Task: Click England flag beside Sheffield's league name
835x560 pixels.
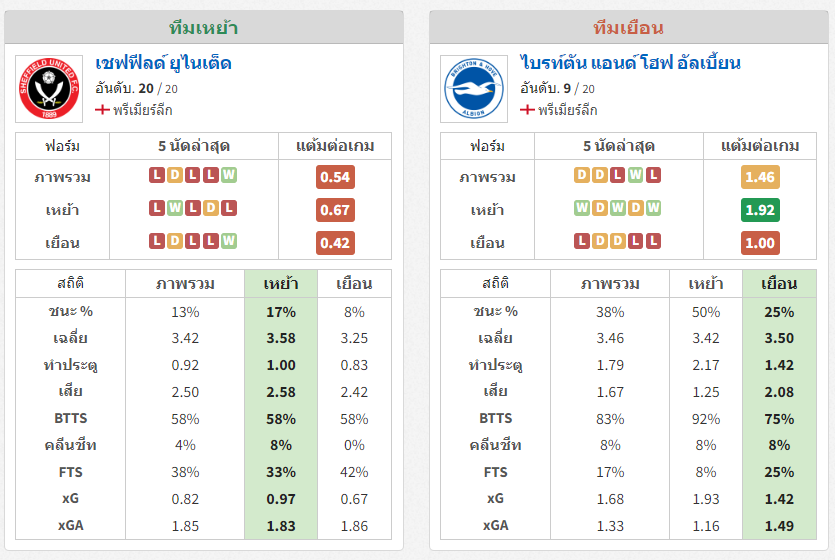Action: pyautogui.click(x=102, y=110)
